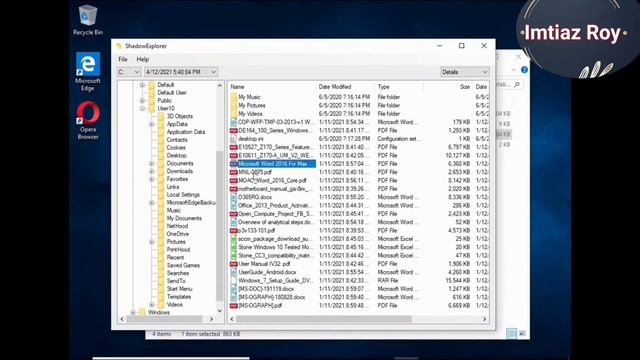
Task: Select the My Pictures folder icon
Action: 233,105
